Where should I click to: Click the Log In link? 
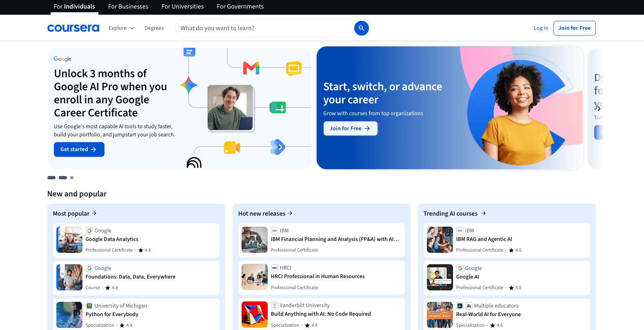(x=541, y=28)
